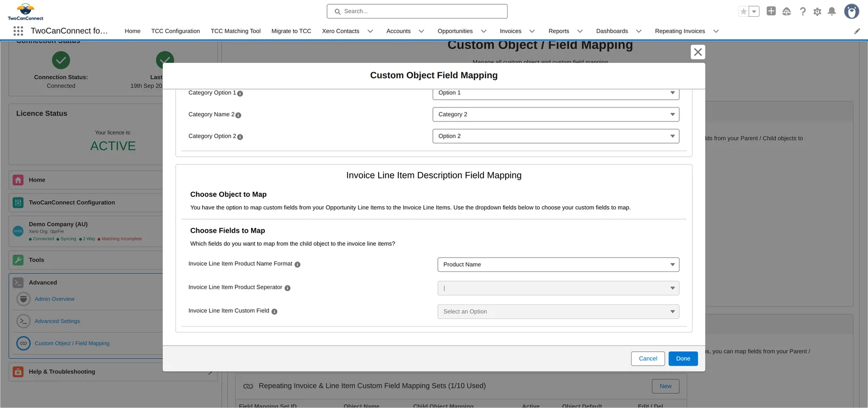Close the Custom Object Field Mapping modal
The width and height of the screenshot is (868, 408).
click(698, 52)
